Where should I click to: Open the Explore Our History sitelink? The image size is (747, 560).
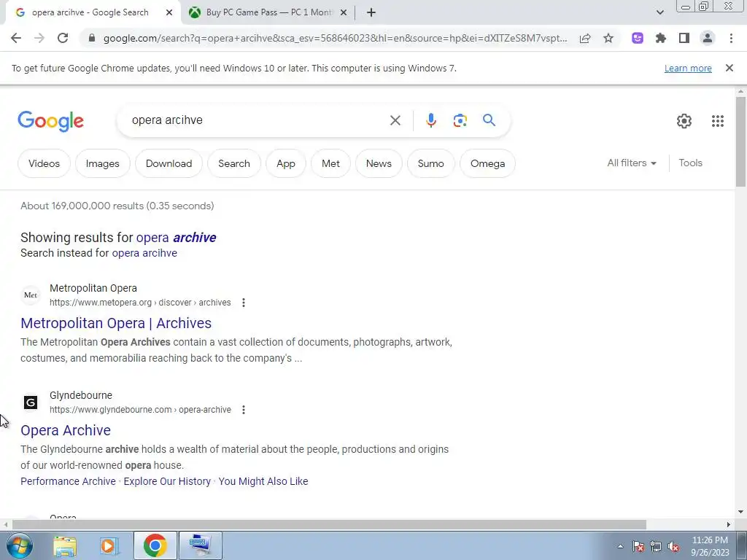point(167,481)
